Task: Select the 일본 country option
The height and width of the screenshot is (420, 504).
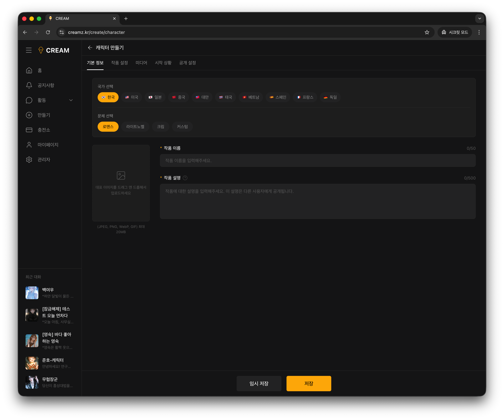Action: click(155, 97)
